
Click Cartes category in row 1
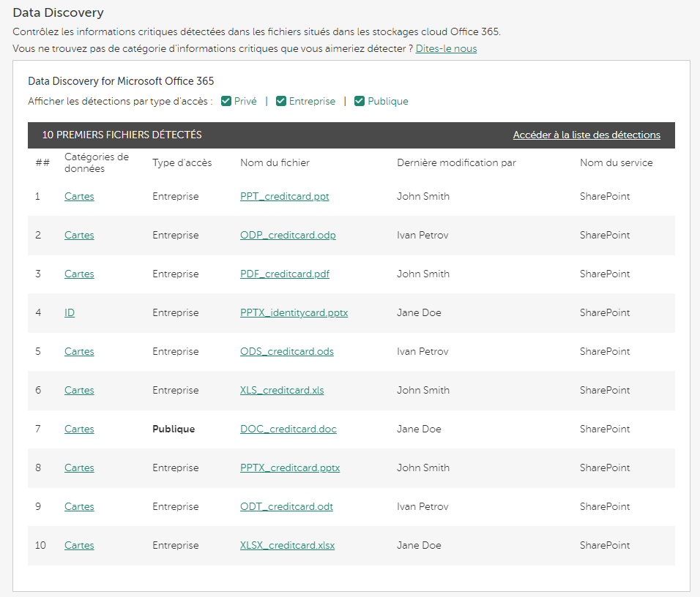79,197
